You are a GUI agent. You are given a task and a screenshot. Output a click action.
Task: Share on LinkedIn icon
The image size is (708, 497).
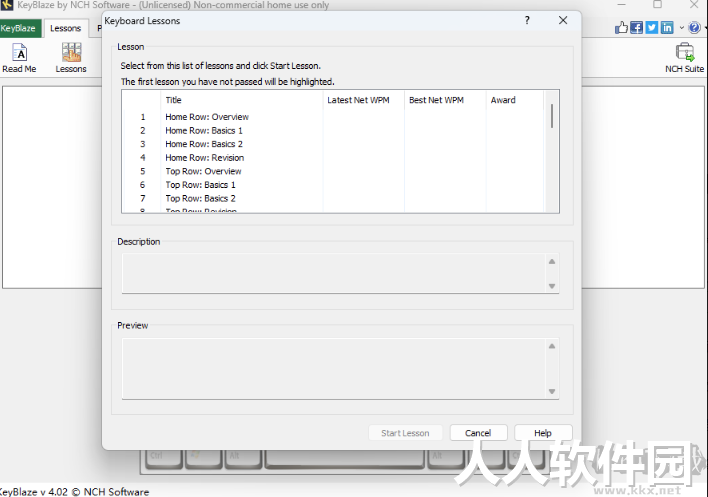(x=667, y=28)
